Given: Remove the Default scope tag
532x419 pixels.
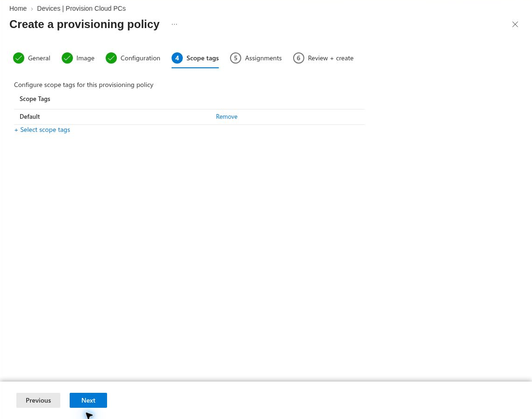Looking at the screenshot, I should tap(227, 116).
